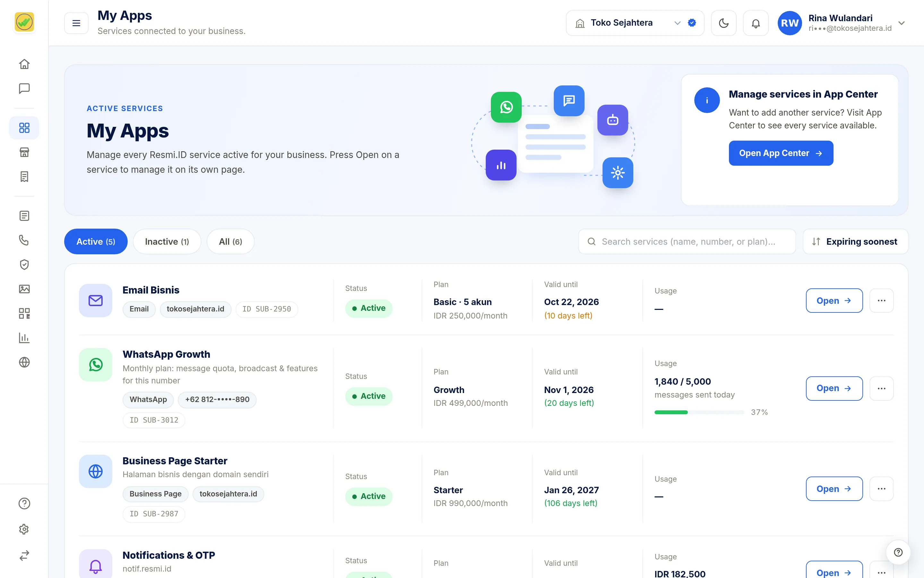Image resolution: width=924 pixels, height=578 pixels.
Task: Click the +62 812 phone number tag
Action: pyautogui.click(x=217, y=399)
